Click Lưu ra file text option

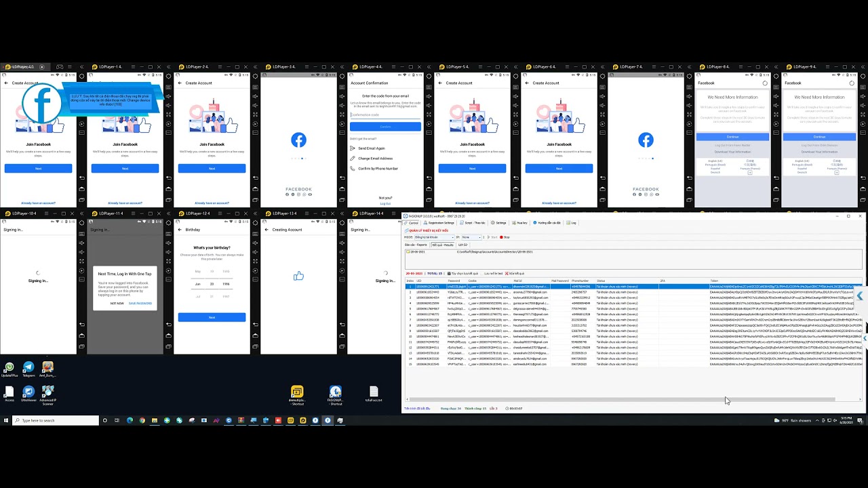pos(492,273)
